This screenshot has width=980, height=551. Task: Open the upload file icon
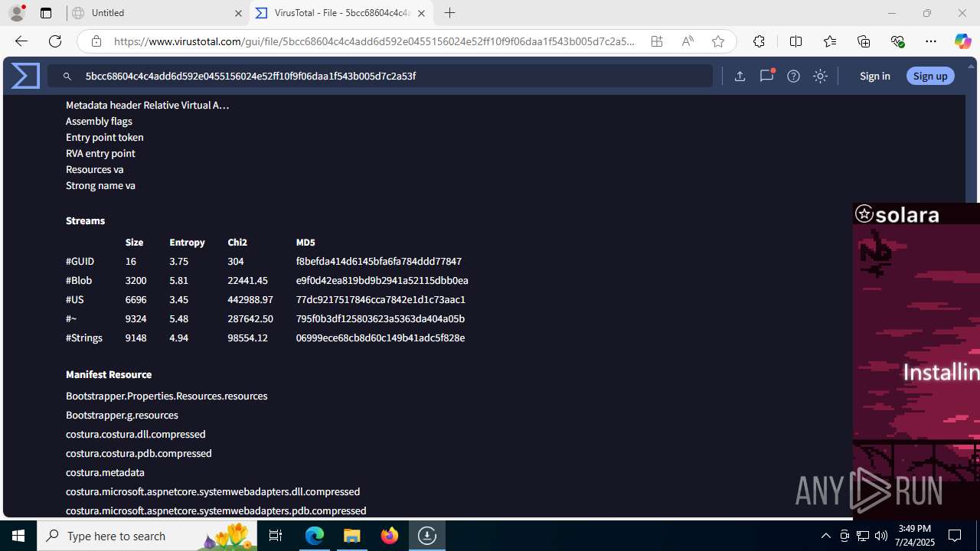[x=740, y=76]
